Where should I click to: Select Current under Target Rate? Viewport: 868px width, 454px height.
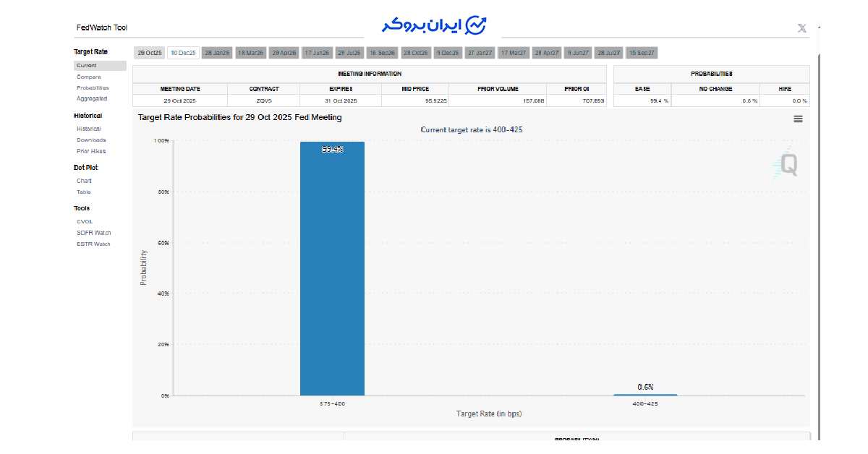87,66
